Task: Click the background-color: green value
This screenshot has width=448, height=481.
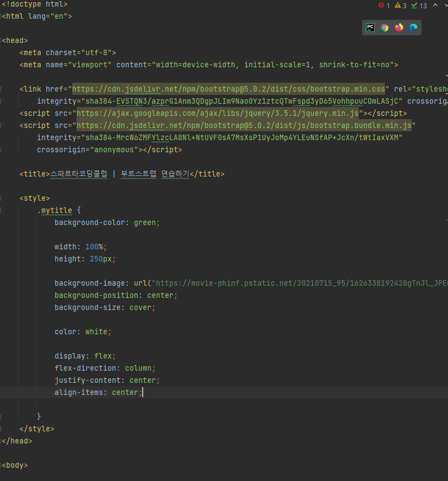Action: coord(144,222)
